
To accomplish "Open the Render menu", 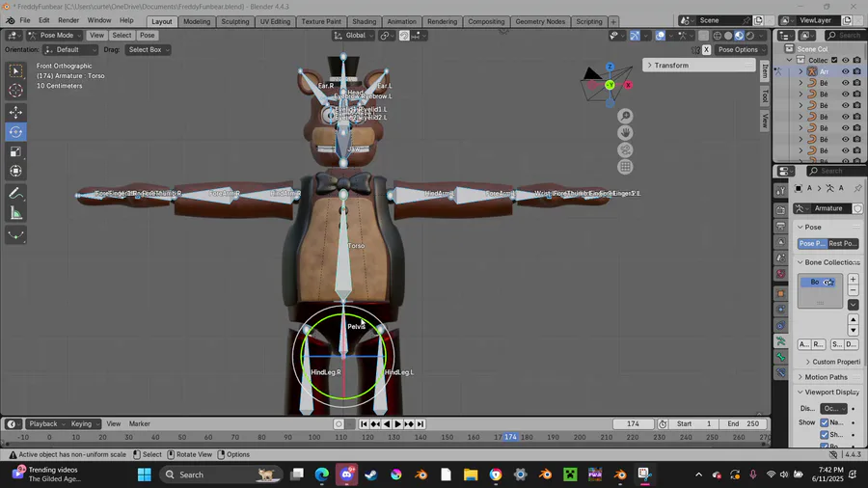I will point(68,20).
